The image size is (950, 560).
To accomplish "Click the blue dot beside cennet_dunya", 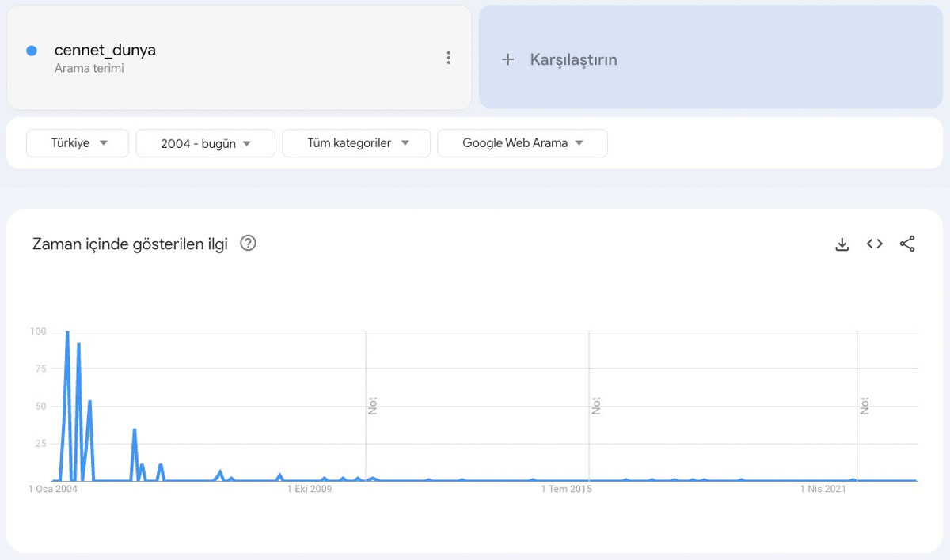I will (32, 51).
